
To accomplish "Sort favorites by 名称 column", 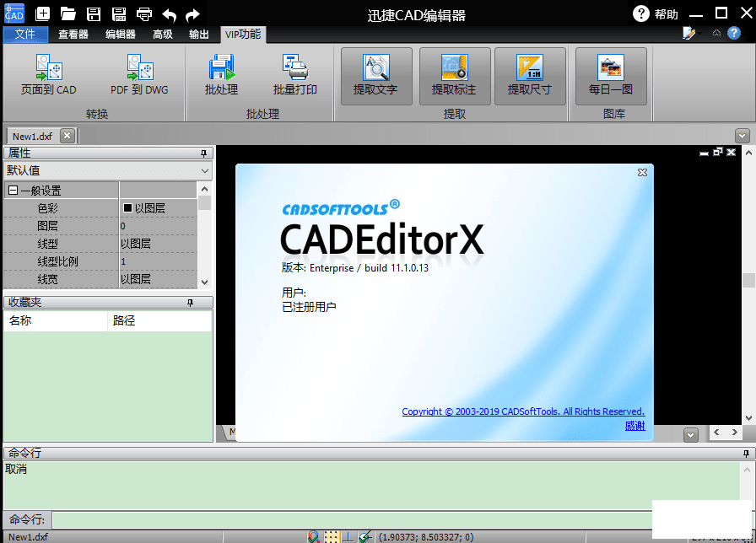I will tap(56, 321).
